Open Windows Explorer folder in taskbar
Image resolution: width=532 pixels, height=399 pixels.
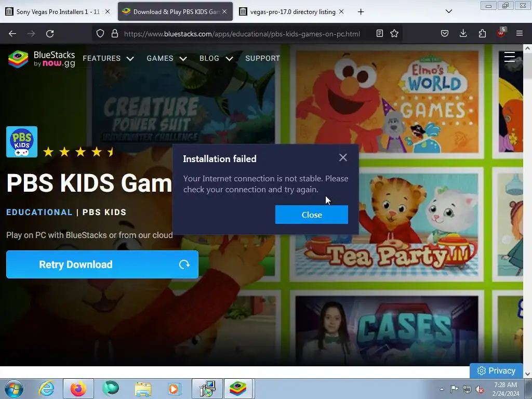coord(143,389)
